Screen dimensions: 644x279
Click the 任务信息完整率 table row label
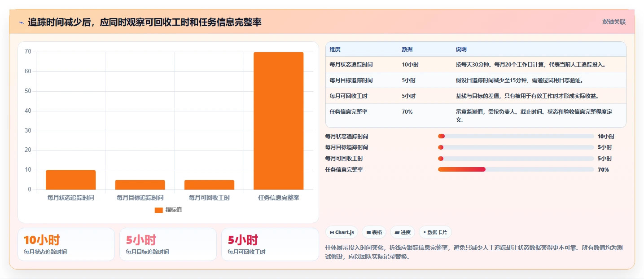[x=348, y=112]
